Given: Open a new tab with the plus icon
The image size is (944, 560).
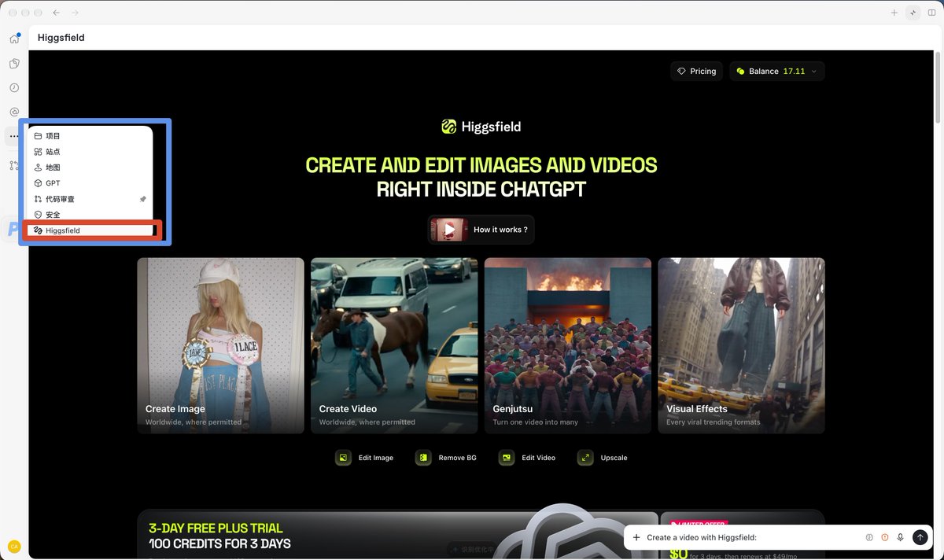Looking at the screenshot, I should [x=894, y=13].
